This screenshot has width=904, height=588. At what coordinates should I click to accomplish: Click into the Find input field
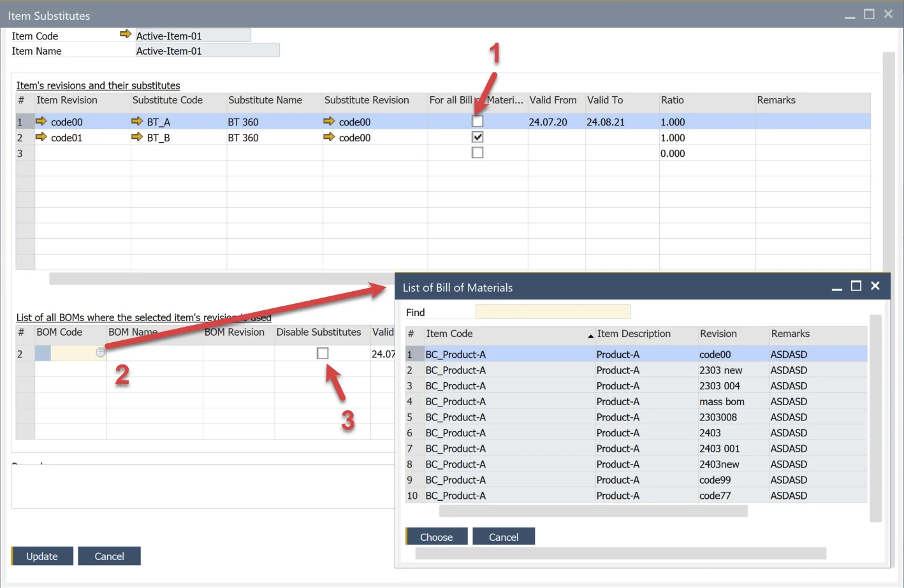552,312
